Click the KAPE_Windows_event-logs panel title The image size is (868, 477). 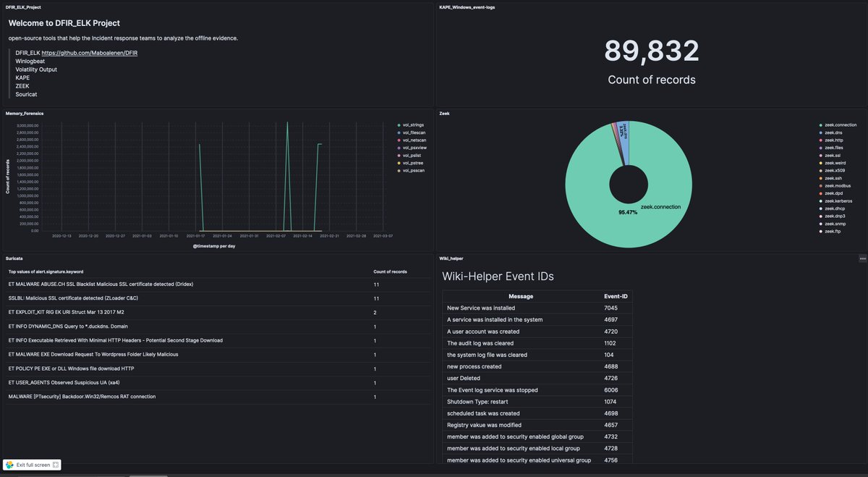click(x=467, y=7)
